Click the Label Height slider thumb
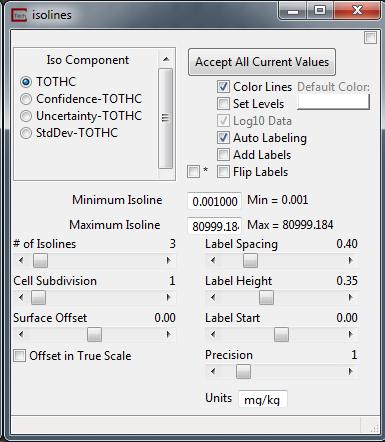The height and width of the screenshot is (442, 385). point(266,298)
